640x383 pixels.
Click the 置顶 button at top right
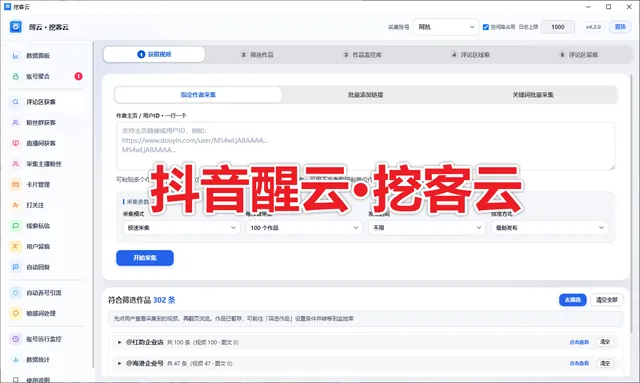620,27
